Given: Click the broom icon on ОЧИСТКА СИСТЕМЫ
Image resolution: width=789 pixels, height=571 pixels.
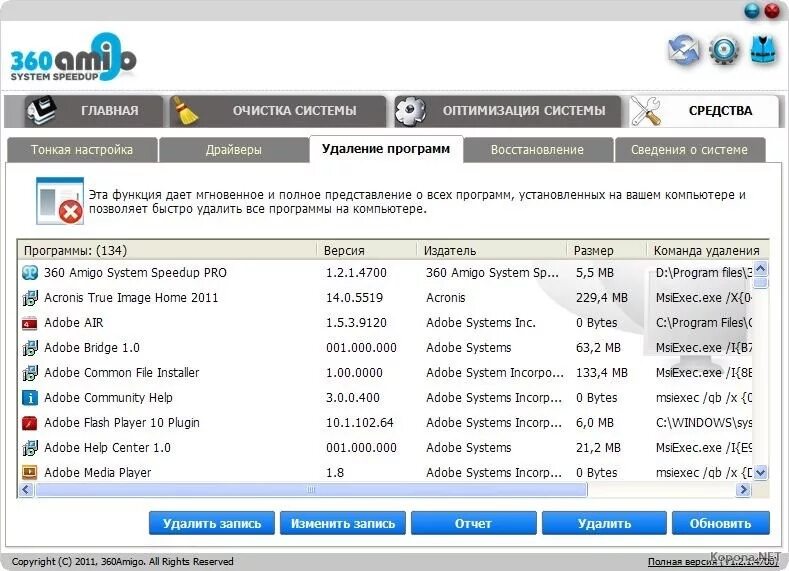Looking at the screenshot, I should [185, 111].
